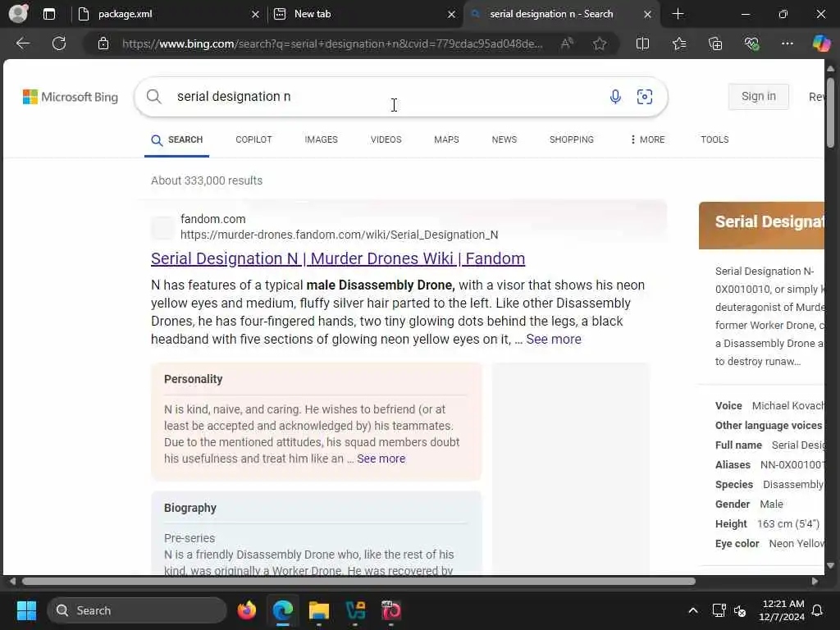The height and width of the screenshot is (630, 840).
Task: Open the murder-drones.fandom.com URL link
Action: (339, 235)
